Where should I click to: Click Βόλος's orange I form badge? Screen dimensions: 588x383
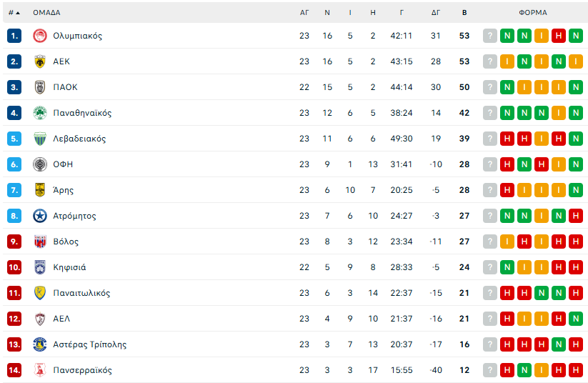507,242
